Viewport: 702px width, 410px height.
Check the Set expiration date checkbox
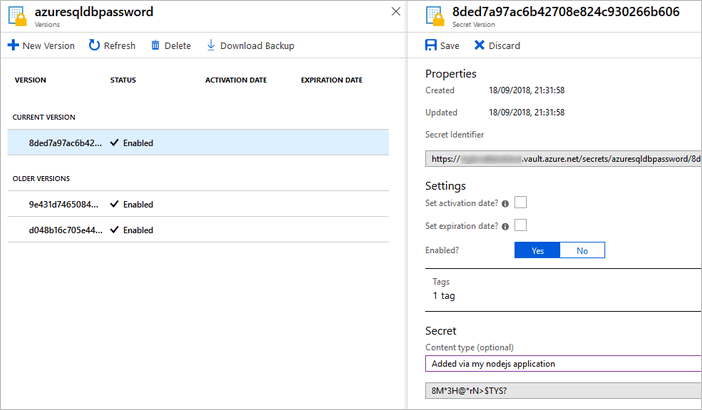pyautogui.click(x=521, y=225)
